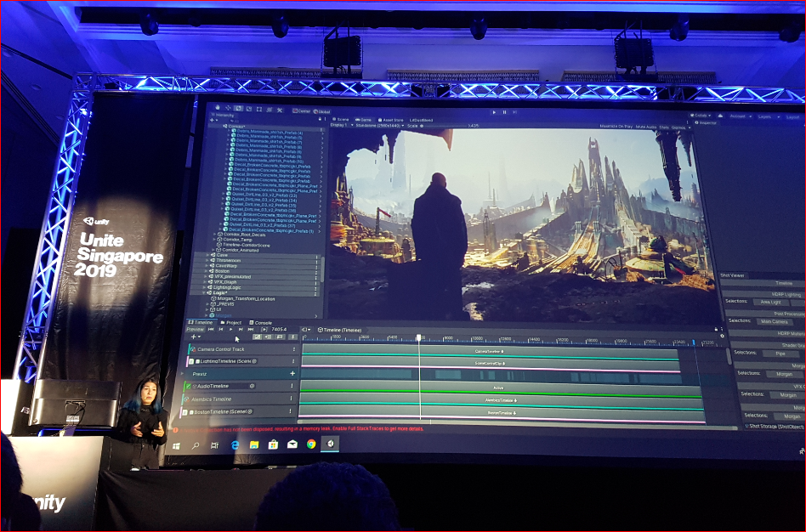Click the Timeline play range icon
The image size is (806, 532).
[264, 330]
